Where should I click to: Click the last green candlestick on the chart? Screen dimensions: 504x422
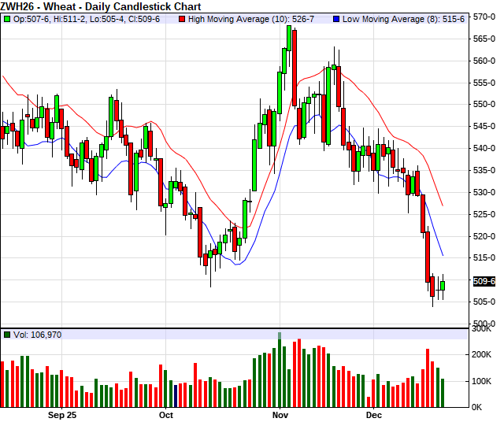(x=443, y=285)
